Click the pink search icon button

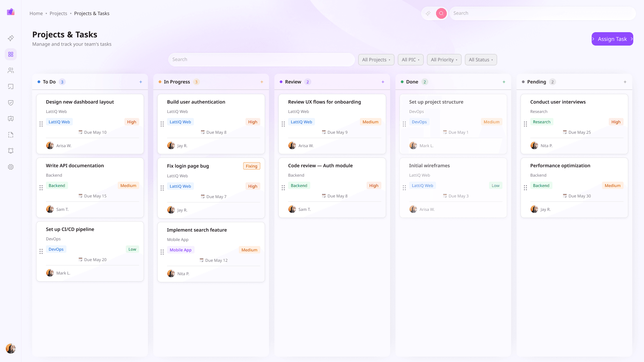tap(441, 13)
